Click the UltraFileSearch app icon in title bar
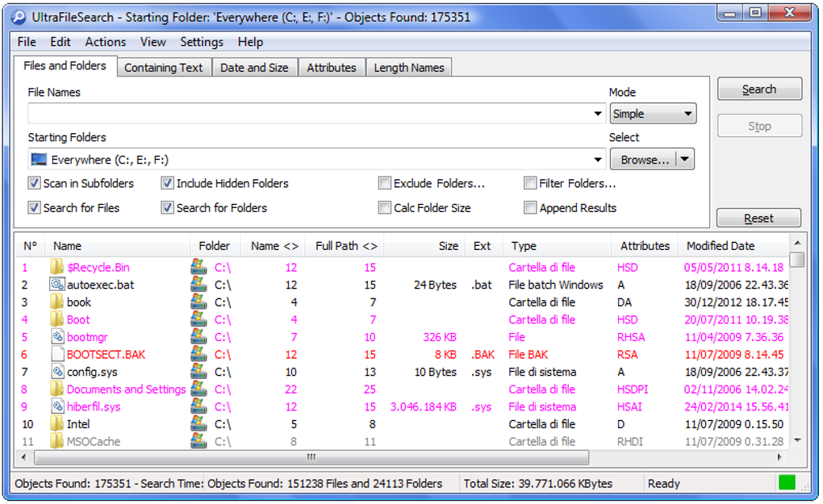This screenshot has height=504, width=823. (19, 17)
